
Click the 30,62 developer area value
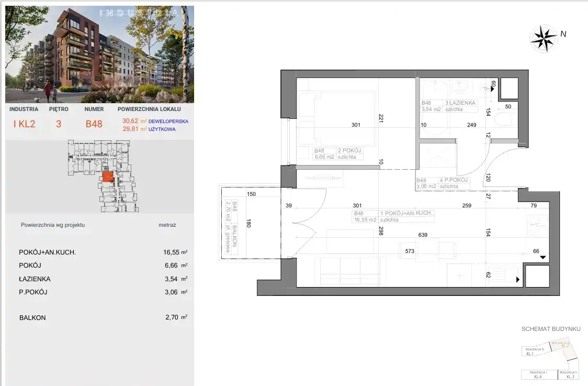[131, 121]
